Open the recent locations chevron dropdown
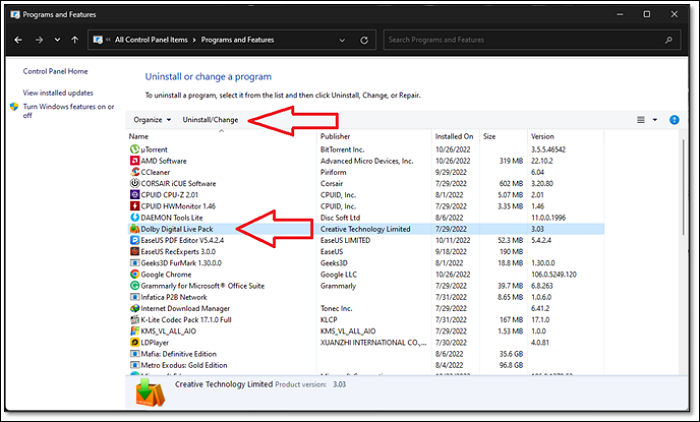Image resolution: width=700 pixels, height=422 pixels. 57,40
